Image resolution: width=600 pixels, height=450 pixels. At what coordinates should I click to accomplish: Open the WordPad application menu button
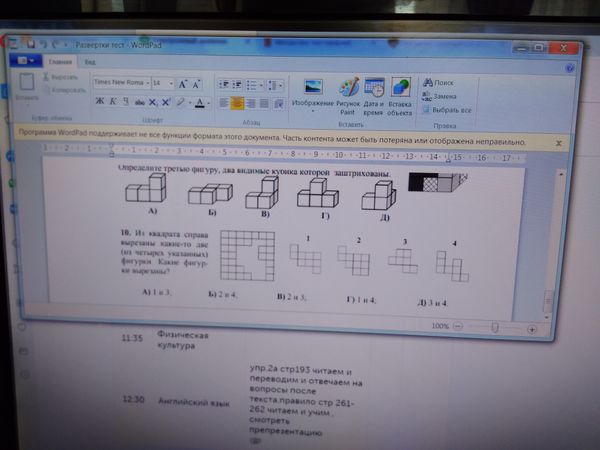click(26, 61)
